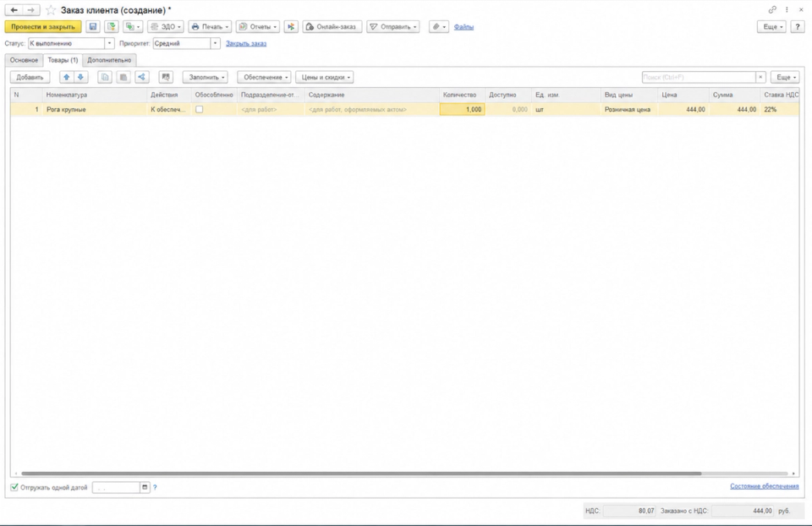Copy selected rows with the copy icon

coord(105,77)
